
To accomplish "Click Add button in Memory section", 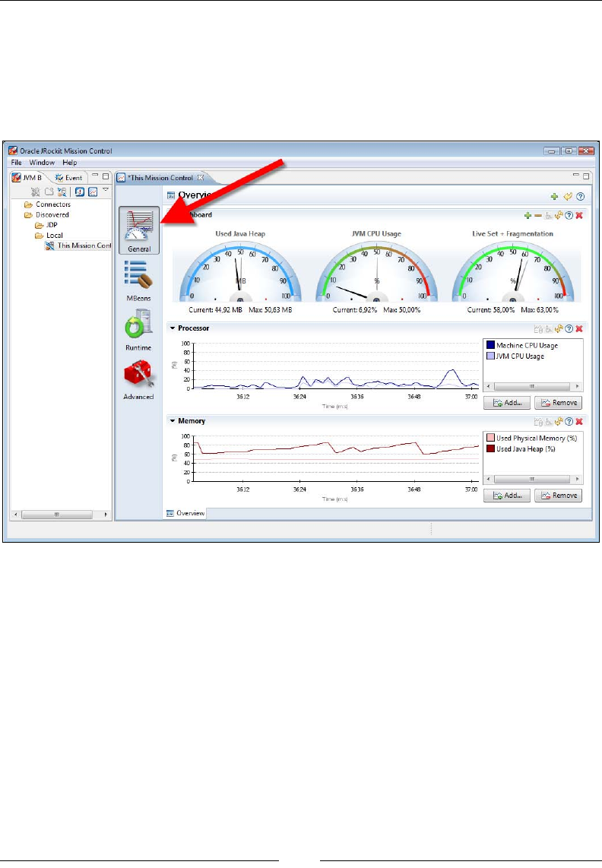I will [507, 496].
